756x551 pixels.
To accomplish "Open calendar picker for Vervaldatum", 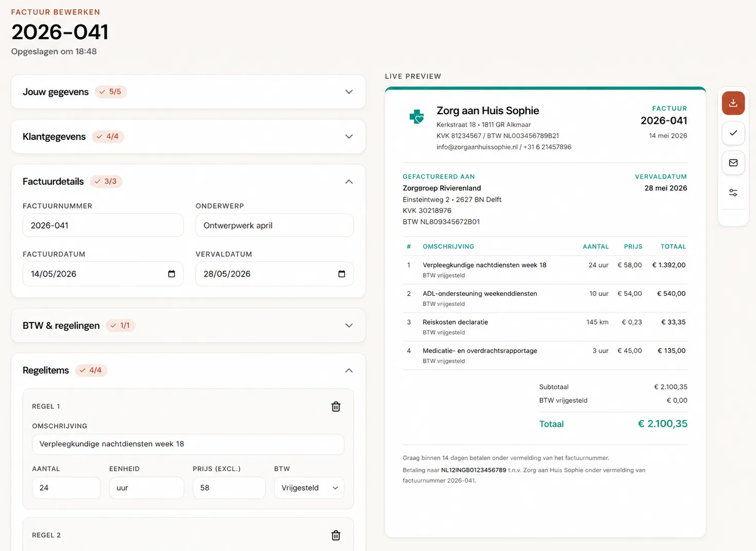I will (341, 274).
